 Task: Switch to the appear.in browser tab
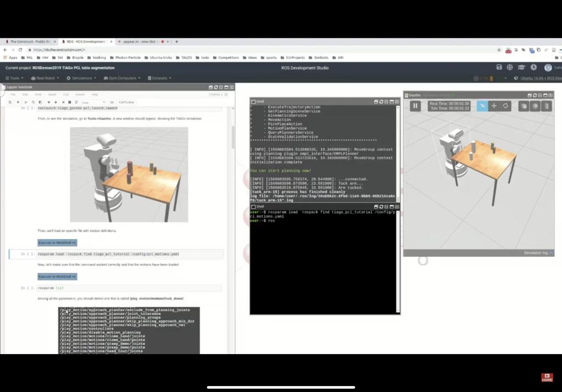point(143,42)
